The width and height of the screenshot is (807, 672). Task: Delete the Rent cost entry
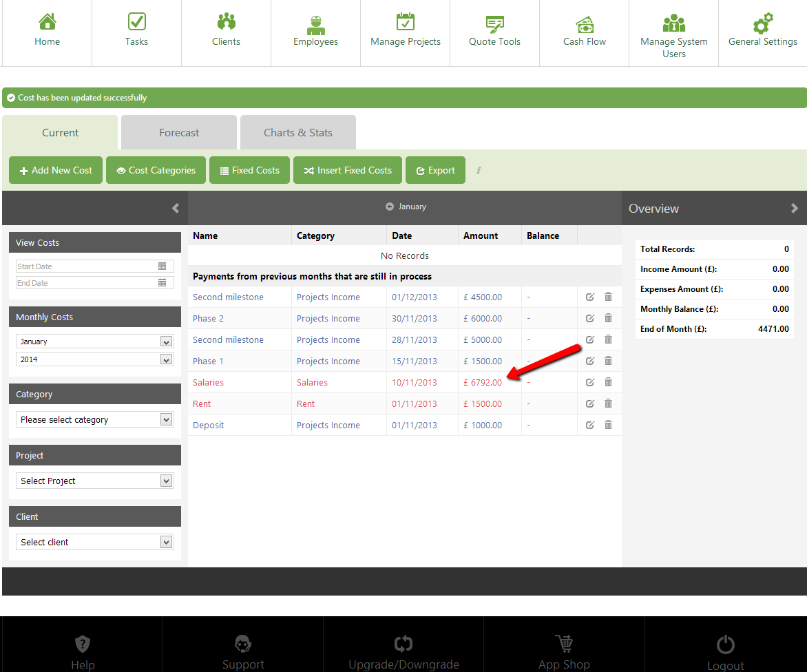(x=608, y=403)
